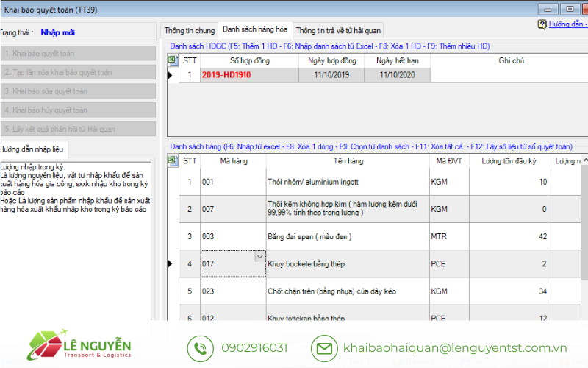The height and width of the screenshot is (368, 588).
Task: Click the Ngày hết hạn column header
Action: coord(397,60)
